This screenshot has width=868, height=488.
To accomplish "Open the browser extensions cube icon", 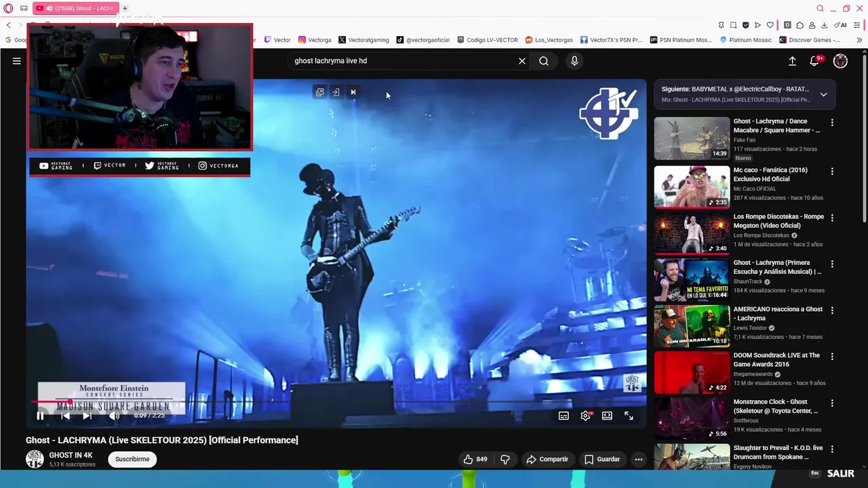I will click(800, 25).
